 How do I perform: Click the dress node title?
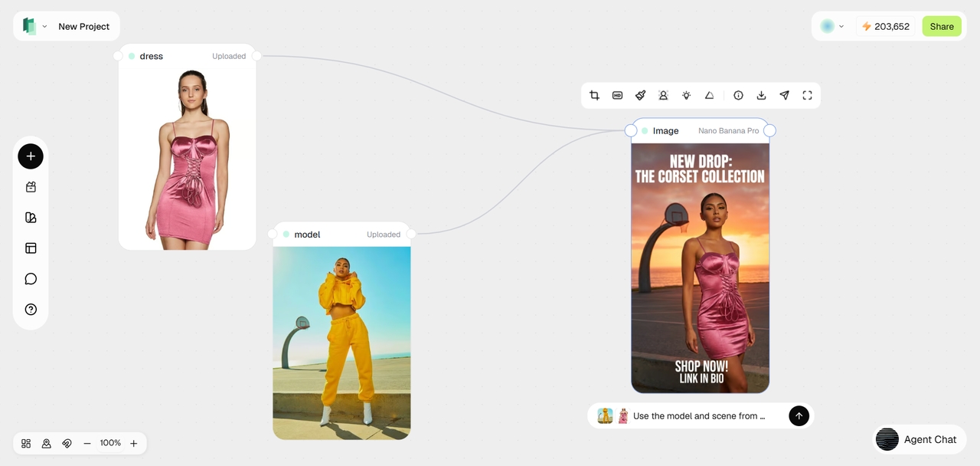coord(152,56)
